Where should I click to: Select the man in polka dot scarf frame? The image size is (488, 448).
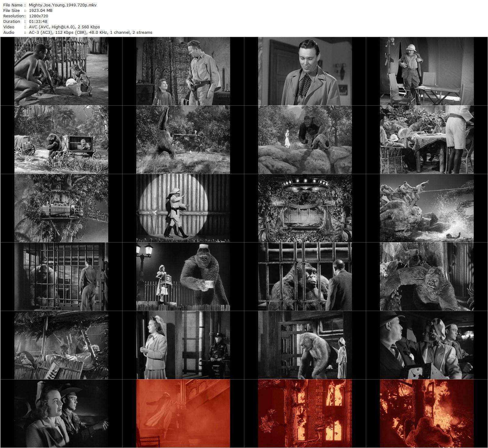coord(305,71)
